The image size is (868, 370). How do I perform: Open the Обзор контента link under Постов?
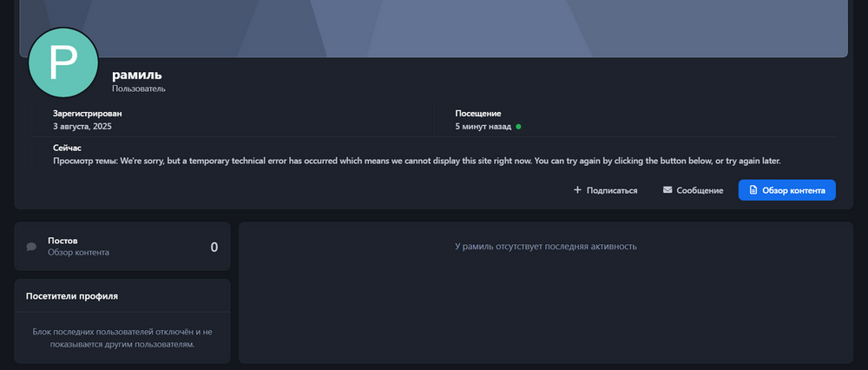[x=78, y=253]
